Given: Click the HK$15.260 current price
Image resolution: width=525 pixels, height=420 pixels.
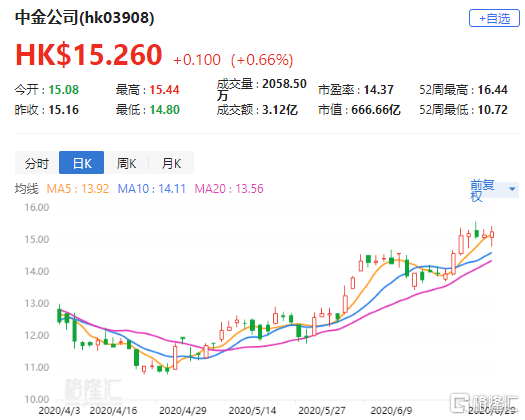Looking at the screenshot, I should [89, 55].
